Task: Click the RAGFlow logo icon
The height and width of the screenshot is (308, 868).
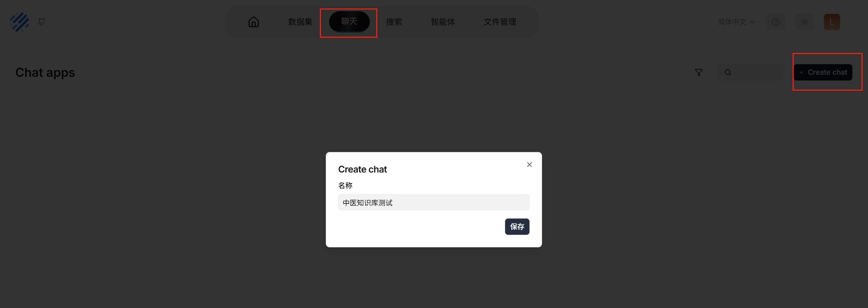Action: [x=19, y=22]
